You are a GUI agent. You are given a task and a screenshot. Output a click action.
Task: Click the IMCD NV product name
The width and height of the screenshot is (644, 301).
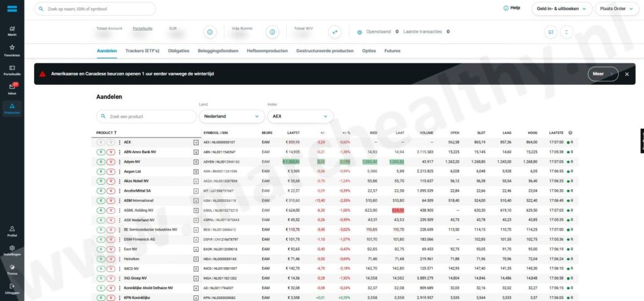point(131,268)
